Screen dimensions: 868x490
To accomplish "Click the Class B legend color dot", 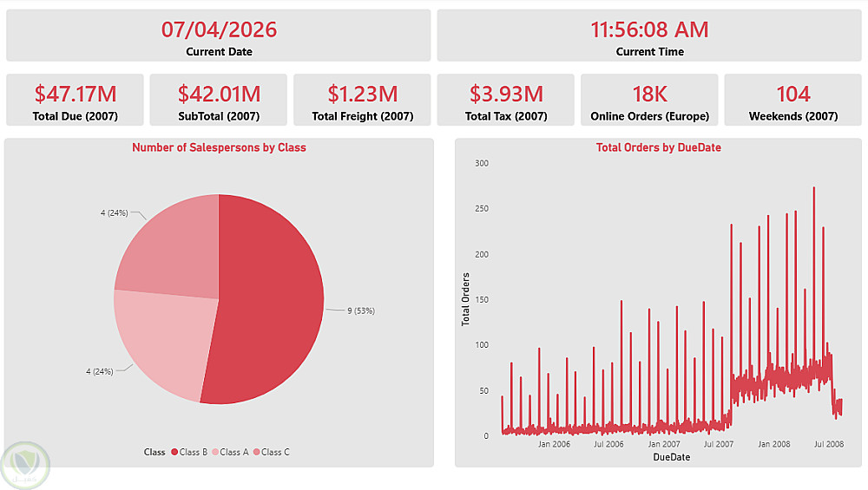I will point(174,452).
